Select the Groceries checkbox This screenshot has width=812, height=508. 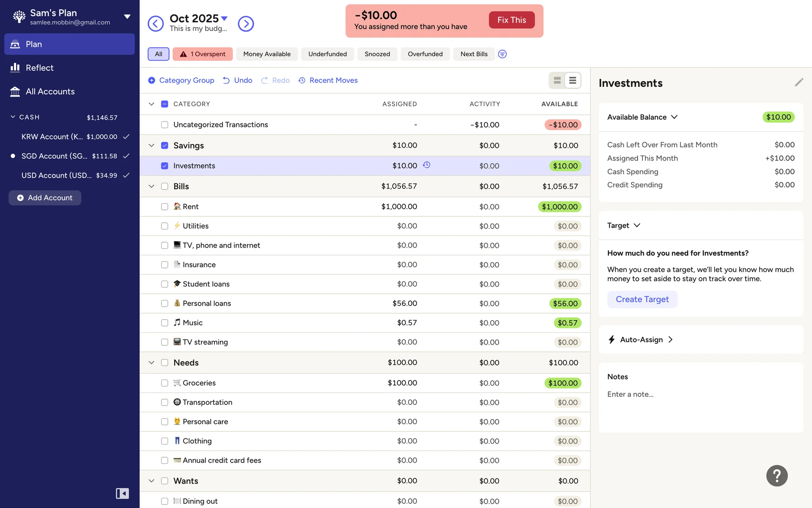click(165, 383)
